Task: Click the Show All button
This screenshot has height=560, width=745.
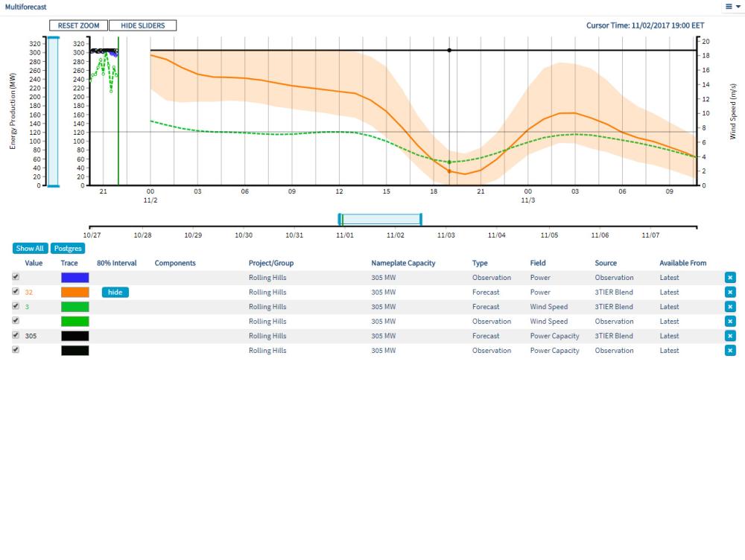Action: (x=31, y=249)
